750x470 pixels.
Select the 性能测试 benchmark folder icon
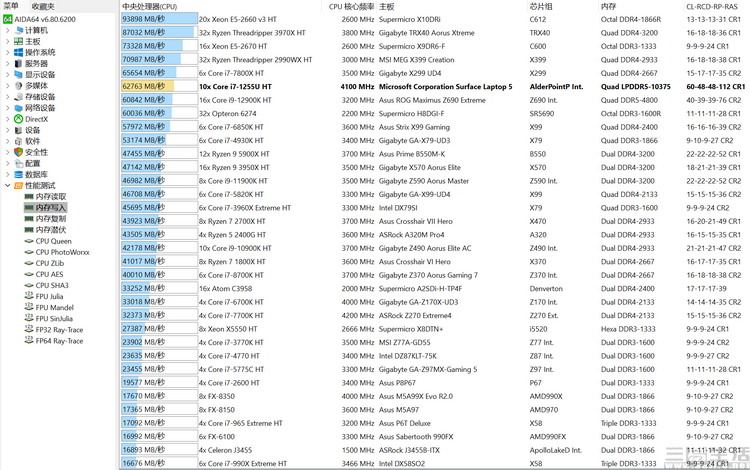click(19, 186)
